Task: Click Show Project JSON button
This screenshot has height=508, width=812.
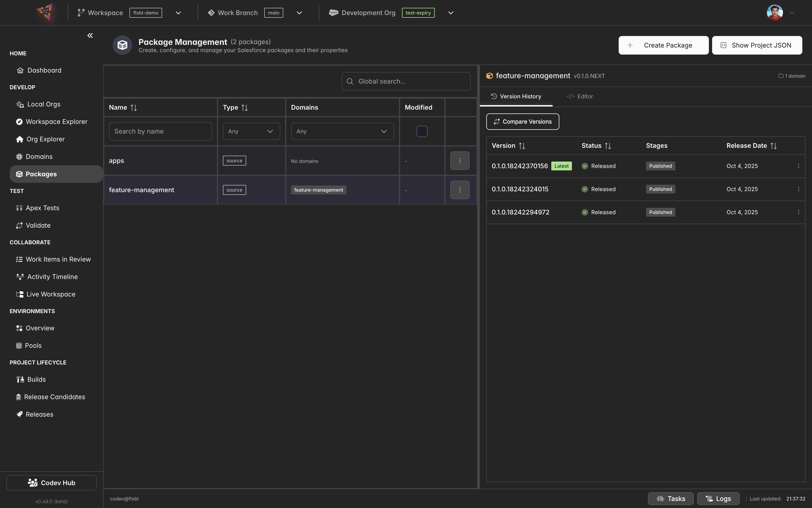Action: pos(757,45)
